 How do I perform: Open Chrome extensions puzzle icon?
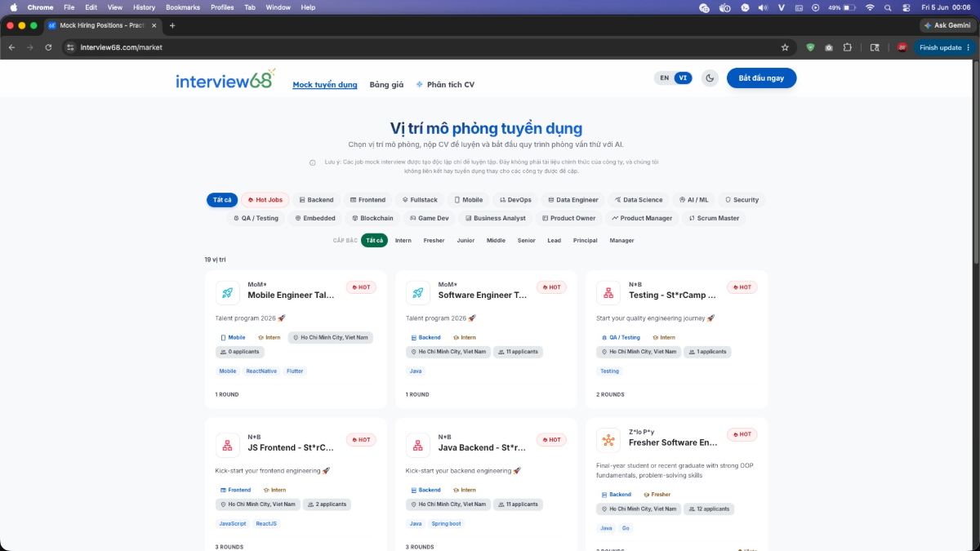(848, 47)
